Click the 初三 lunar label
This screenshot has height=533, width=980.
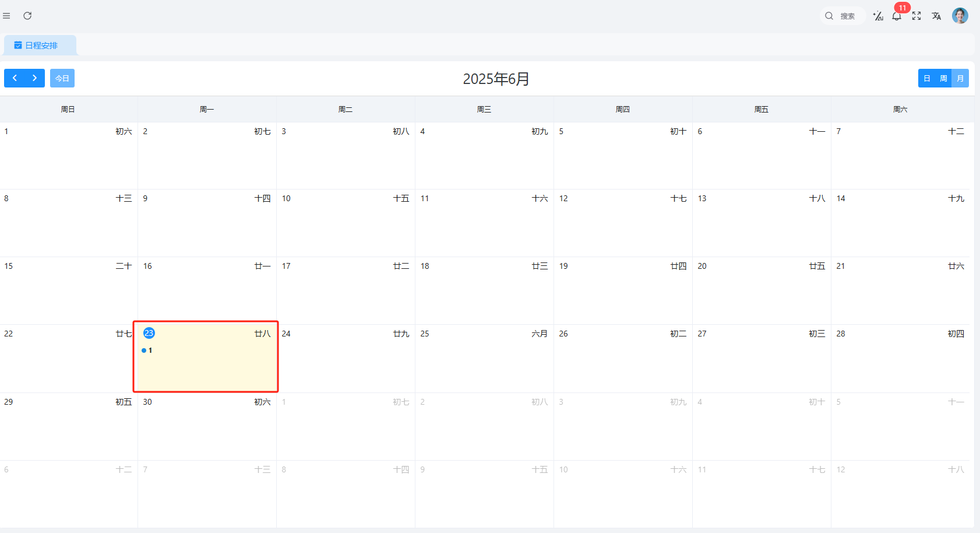[x=817, y=334]
